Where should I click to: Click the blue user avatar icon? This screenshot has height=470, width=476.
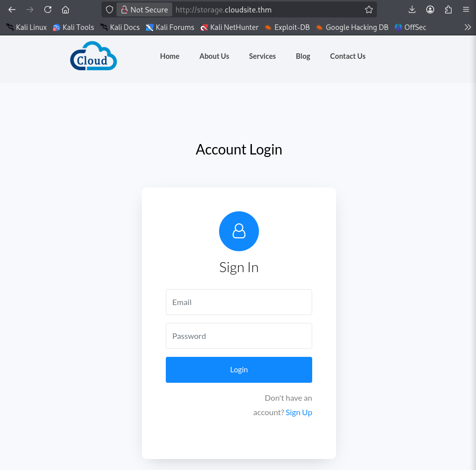coord(239,231)
